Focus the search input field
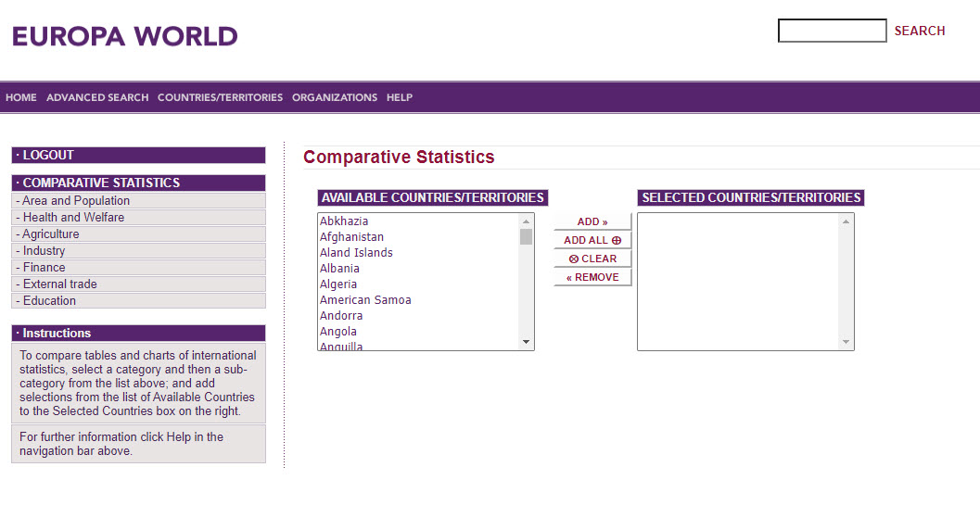 click(x=832, y=31)
